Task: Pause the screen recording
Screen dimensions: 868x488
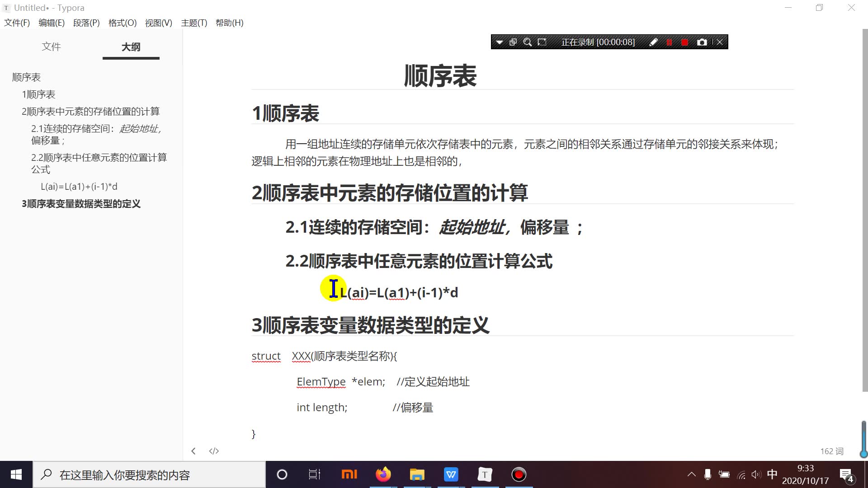Action: click(x=669, y=42)
